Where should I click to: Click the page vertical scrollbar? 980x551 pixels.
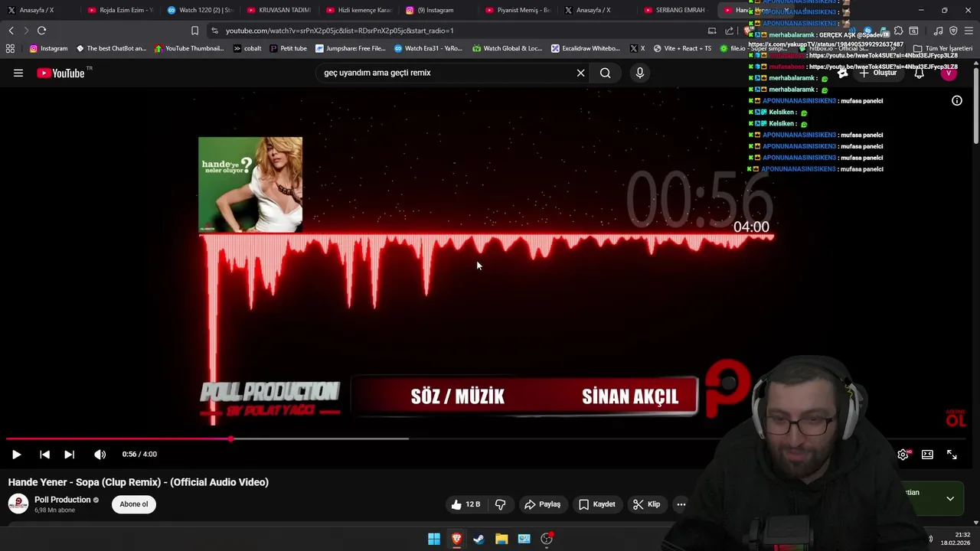pyautogui.click(x=976, y=105)
